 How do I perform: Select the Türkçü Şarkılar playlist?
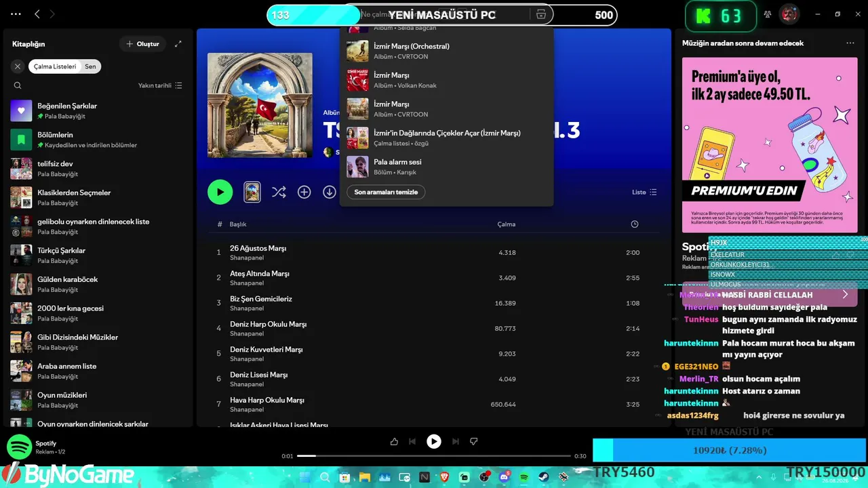(98, 255)
